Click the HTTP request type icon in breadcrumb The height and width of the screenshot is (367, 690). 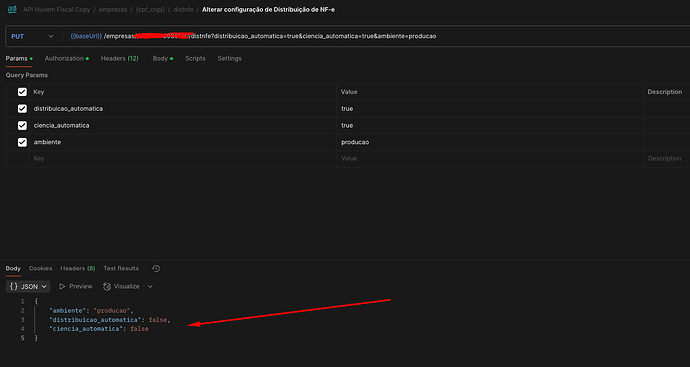point(12,9)
